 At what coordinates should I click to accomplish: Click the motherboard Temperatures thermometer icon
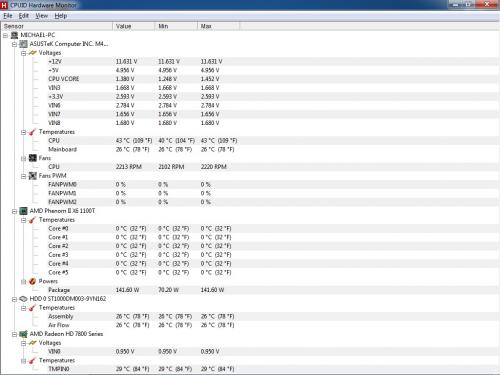[32, 132]
